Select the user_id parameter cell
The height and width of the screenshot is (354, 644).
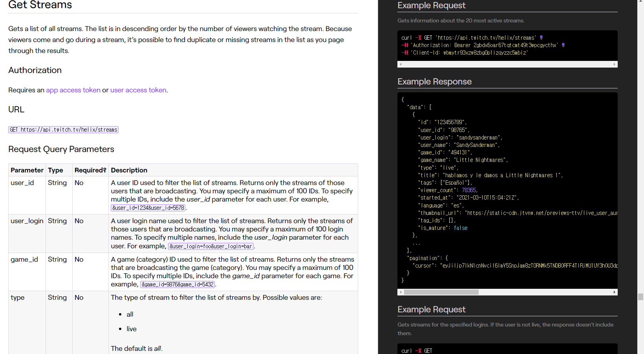pos(27,195)
